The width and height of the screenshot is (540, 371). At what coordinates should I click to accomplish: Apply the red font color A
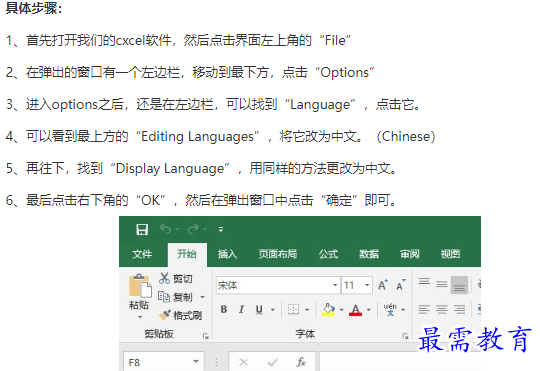355,310
